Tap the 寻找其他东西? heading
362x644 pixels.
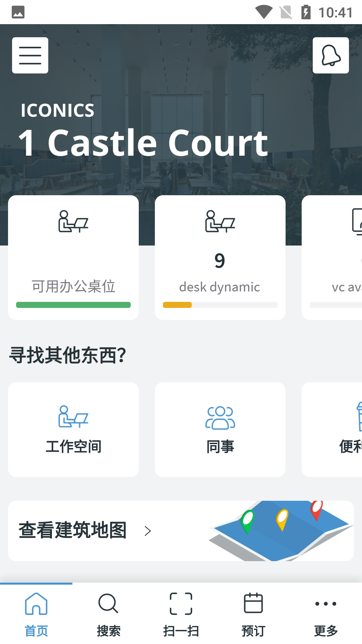click(x=68, y=355)
